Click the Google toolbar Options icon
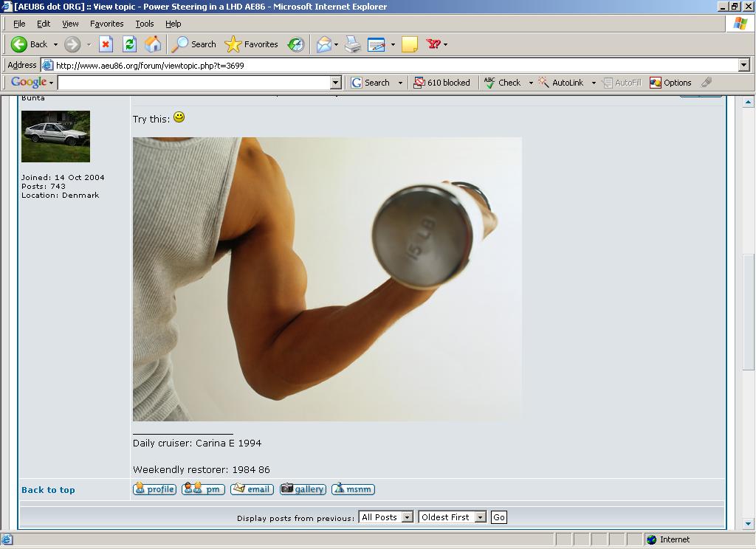Viewport: 756px width, 549px height. click(670, 83)
